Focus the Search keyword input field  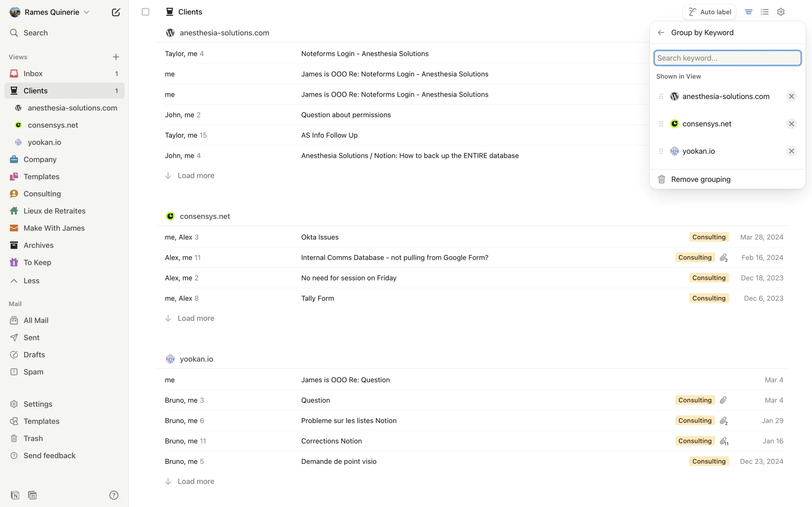[x=727, y=58]
